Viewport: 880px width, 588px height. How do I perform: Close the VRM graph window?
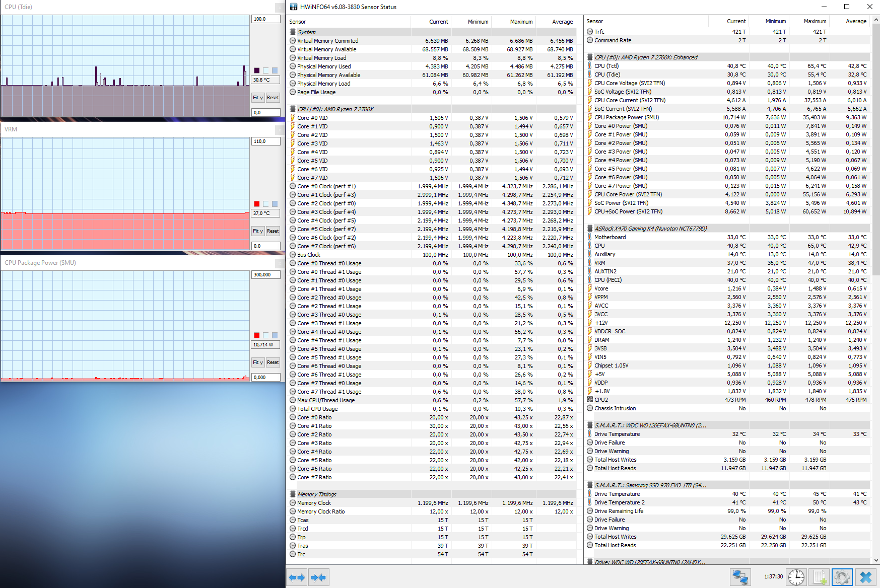pyautogui.click(x=280, y=129)
